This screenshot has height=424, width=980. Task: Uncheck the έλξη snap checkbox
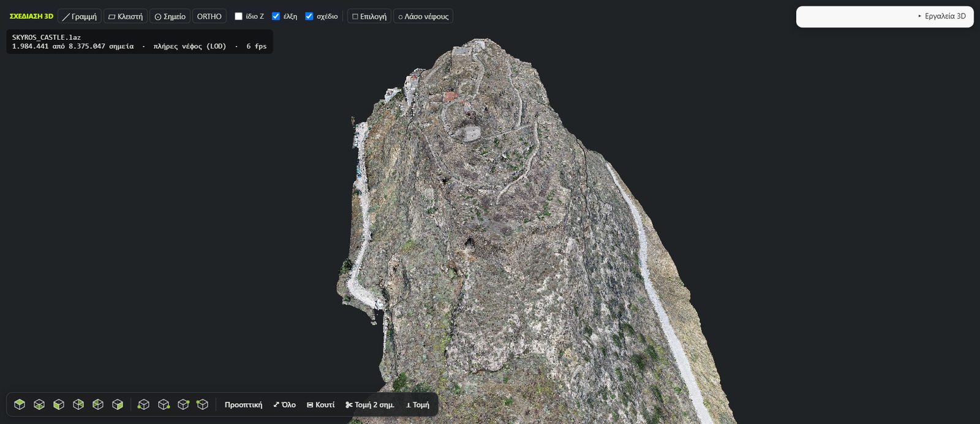click(276, 17)
